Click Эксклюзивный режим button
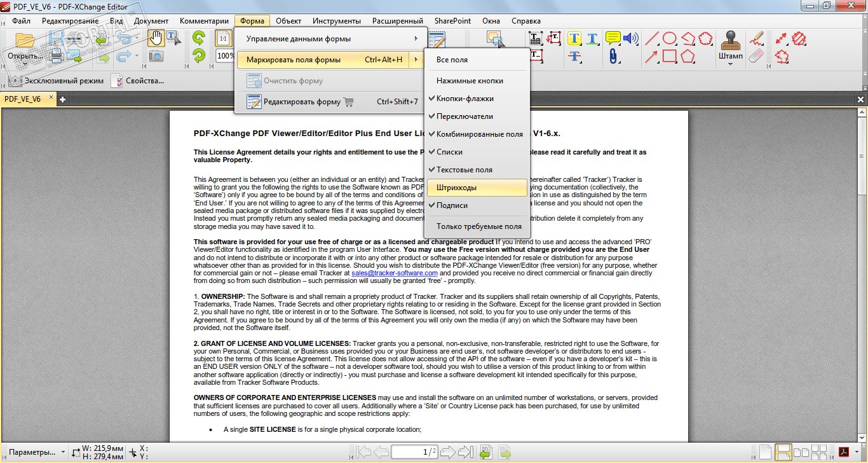868x463 pixels. tap(55, 81)
